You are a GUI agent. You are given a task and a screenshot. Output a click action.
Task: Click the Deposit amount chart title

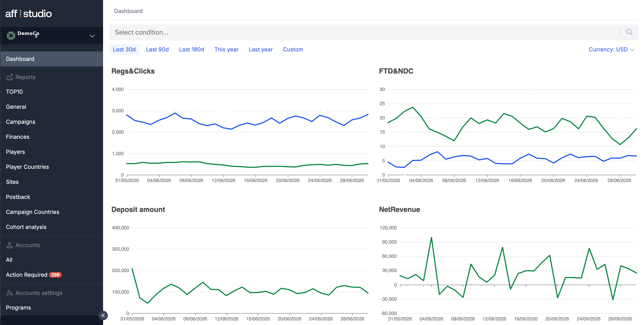pos(138,209)
